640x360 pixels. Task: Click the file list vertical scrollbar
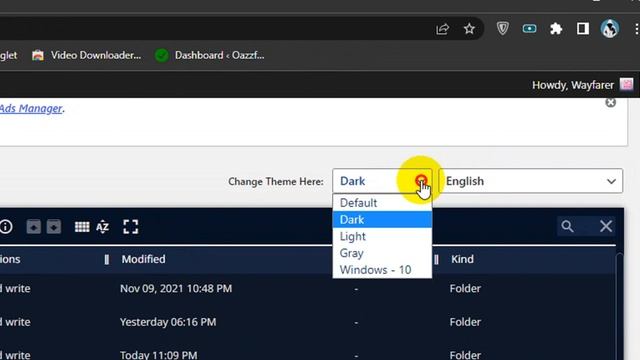point(620,306)
